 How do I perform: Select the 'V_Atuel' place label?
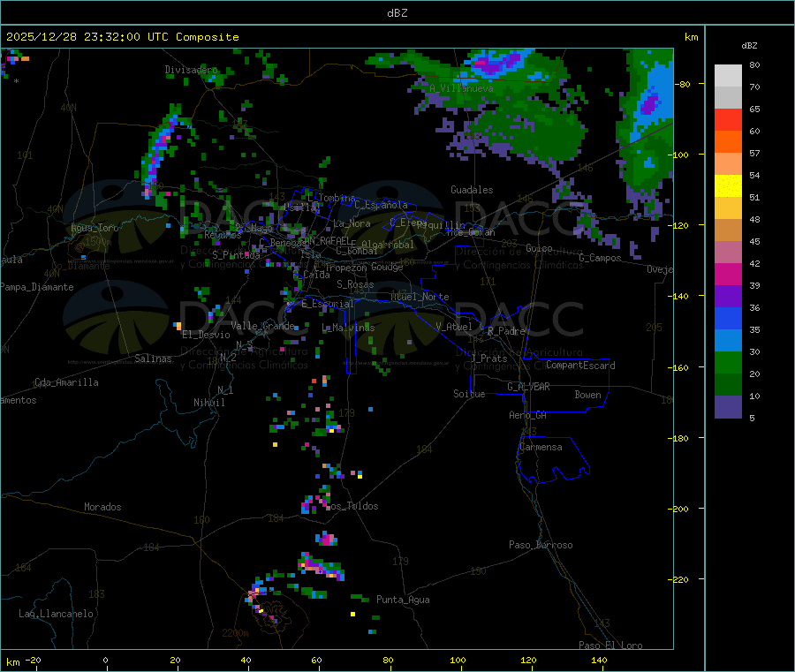tap(454, 327)
